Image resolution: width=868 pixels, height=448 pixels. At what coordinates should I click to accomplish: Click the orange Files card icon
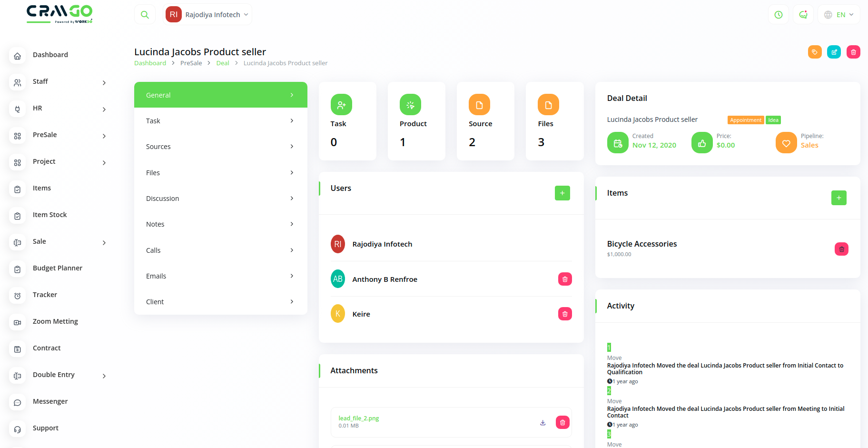point(548,105)
